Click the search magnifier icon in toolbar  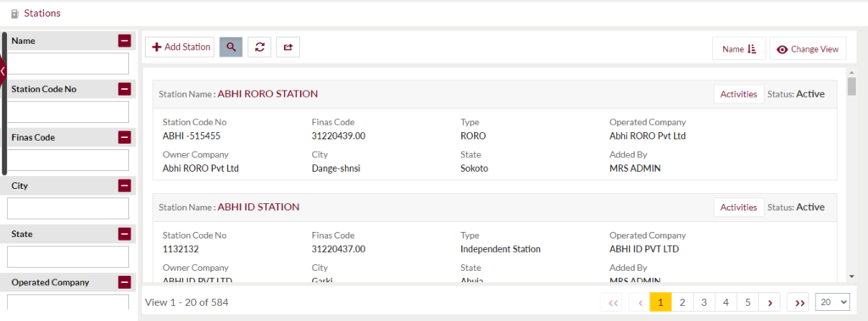coord(231,47)
